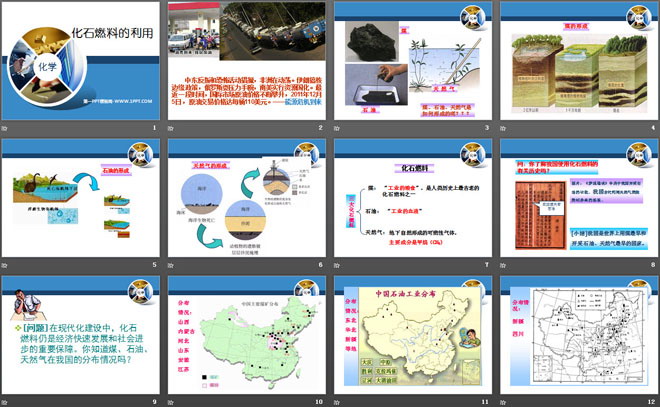Click the 化石燃料 heading box on slide 7
The height and width of the screenshot is (407, 660).
click(412, 169)
